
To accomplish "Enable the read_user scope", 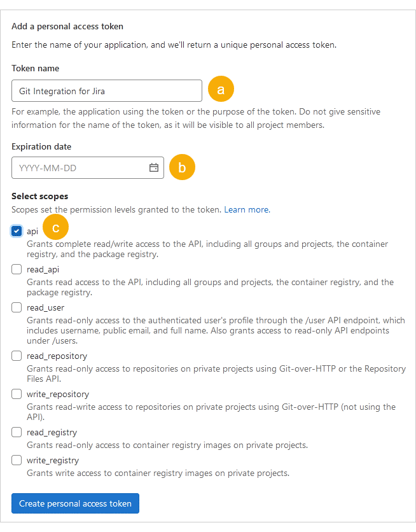I will (16, 307).
